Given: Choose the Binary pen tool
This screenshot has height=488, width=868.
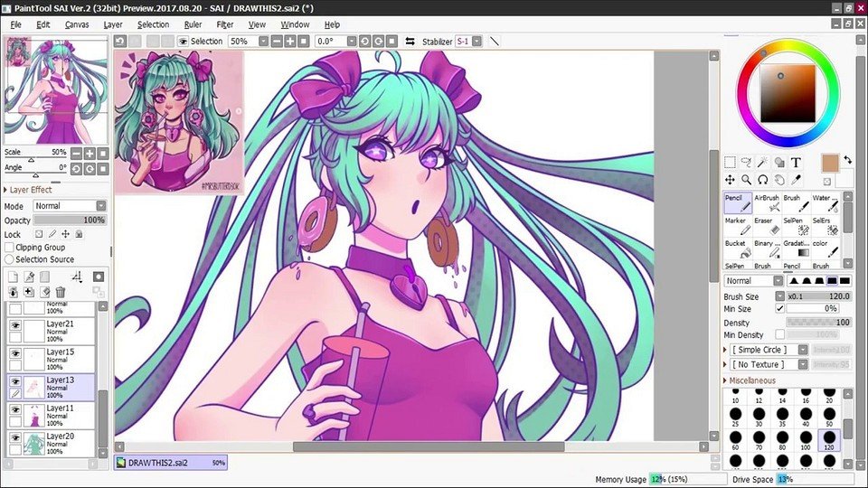Looking at the screenshot, I should tap(767, 249).
